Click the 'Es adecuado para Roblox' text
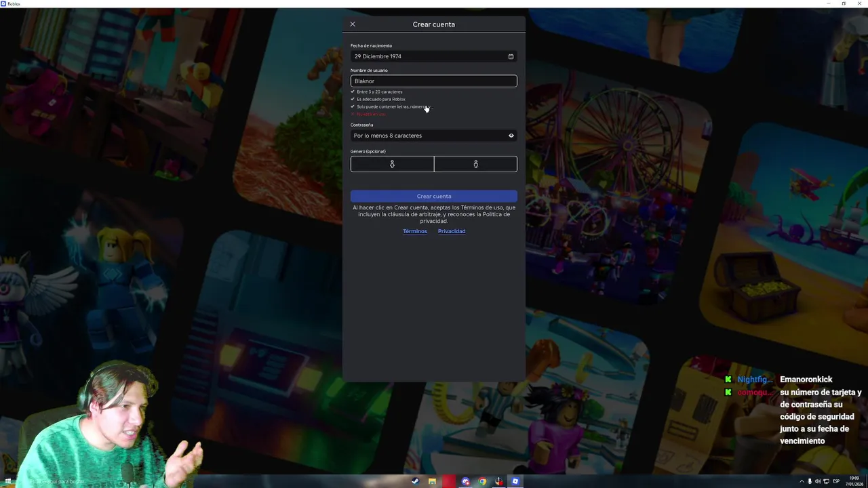 pos(381,99)
